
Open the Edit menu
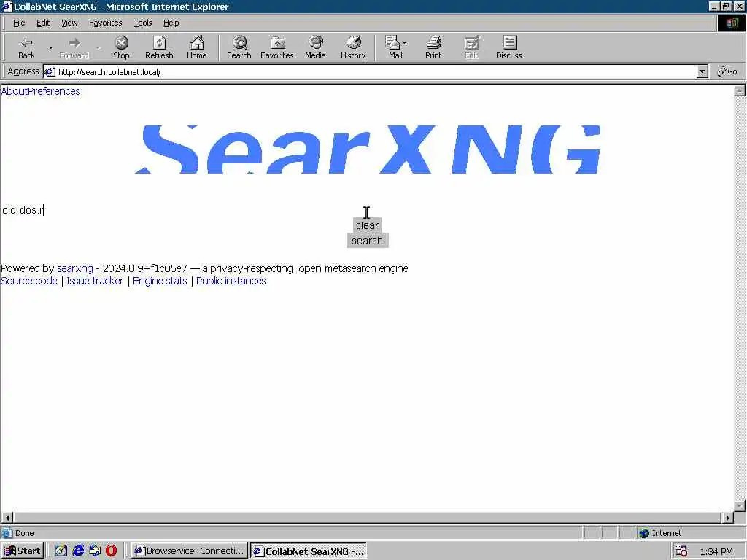(x=43, y=23)
